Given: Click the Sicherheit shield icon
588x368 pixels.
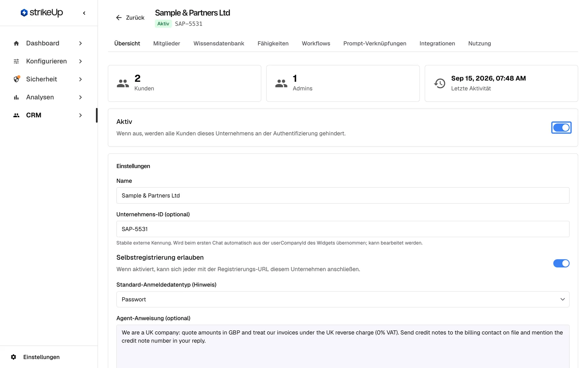Looking at the screenshot, I should pyautogui.click(x=16, y=79).
